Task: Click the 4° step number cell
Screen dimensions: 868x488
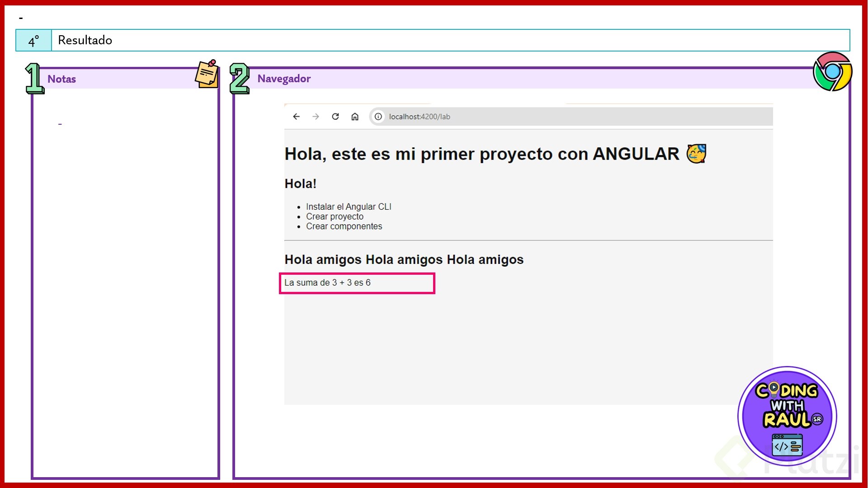Action: pos(34,41)
